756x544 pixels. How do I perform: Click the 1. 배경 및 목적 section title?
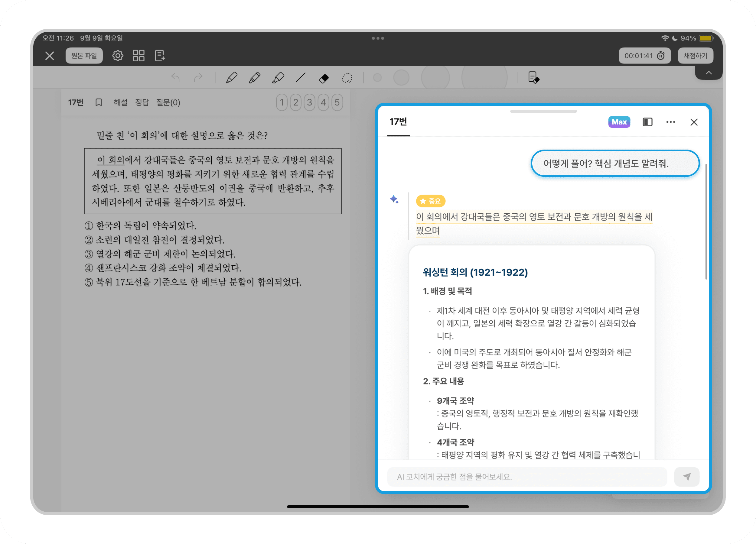pos(447,291)
